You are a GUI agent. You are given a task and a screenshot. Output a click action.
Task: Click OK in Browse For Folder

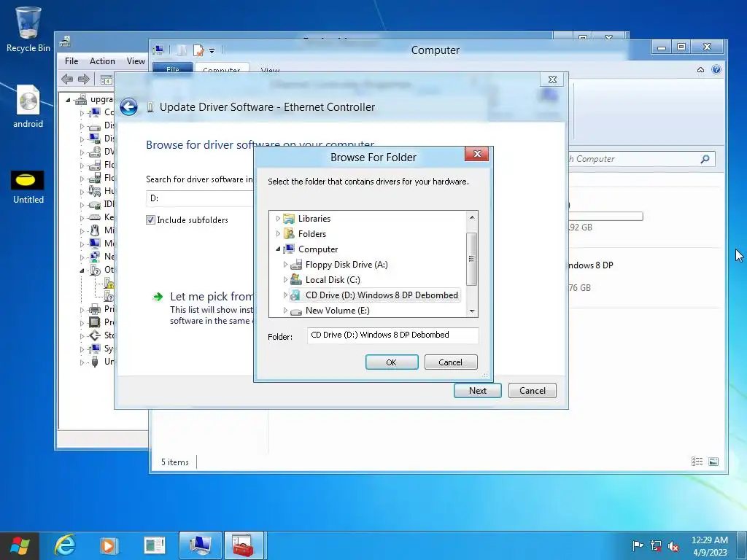click(x=392, y=362)
